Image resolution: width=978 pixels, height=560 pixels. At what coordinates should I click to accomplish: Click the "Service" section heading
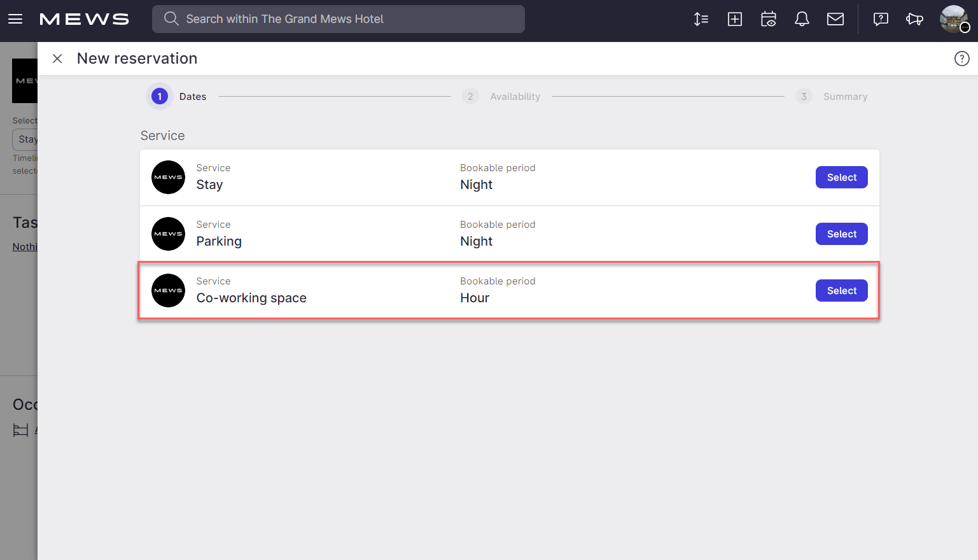coord(162,136)
